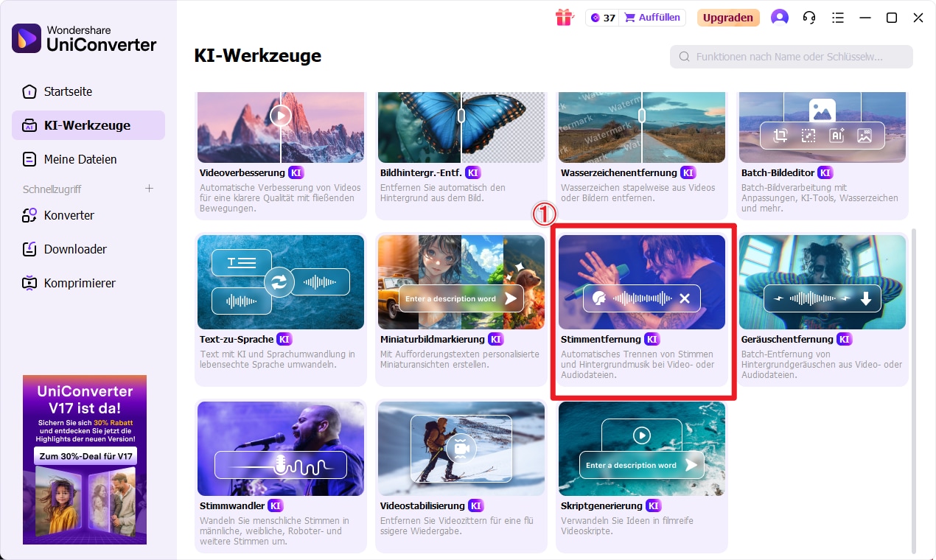Open the user account profile icon
Viewport: 936px width, 560px height.
click(x=779, y=18)
